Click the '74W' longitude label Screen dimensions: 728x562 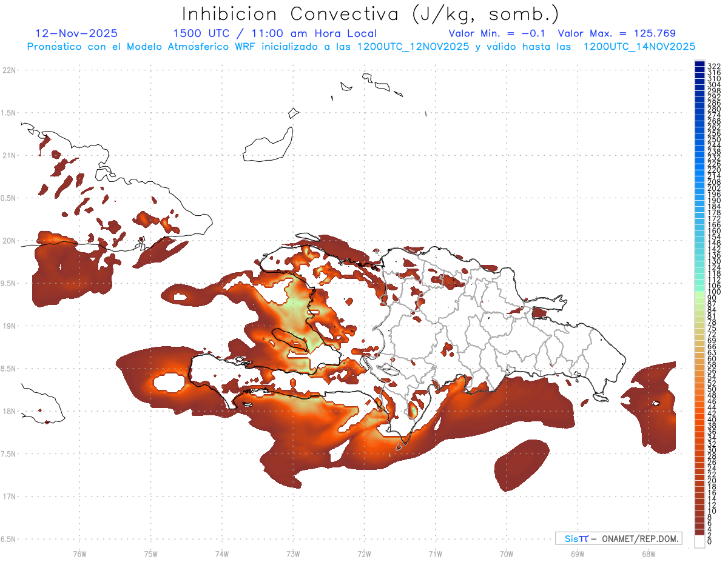coord(221,553)
